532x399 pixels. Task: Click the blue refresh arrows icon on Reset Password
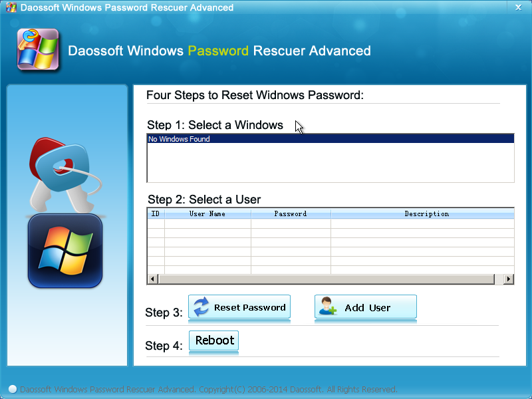point(201,307)
